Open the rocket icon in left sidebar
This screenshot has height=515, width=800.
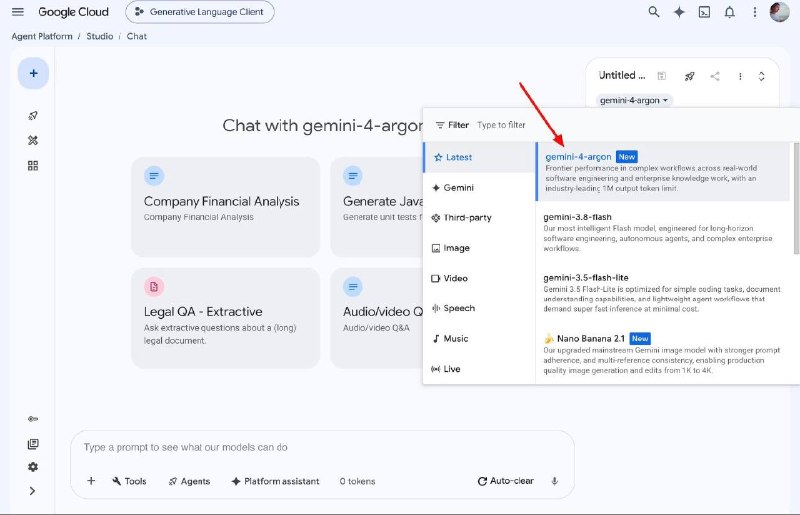pyautogui.click(x=33, y=115)
